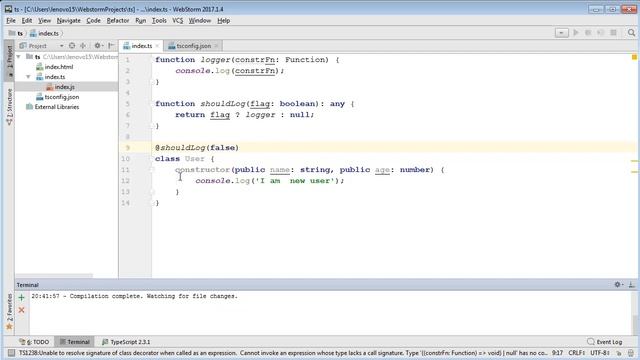
Task: Fold constructor block at line 11
Action: point(152,170)
